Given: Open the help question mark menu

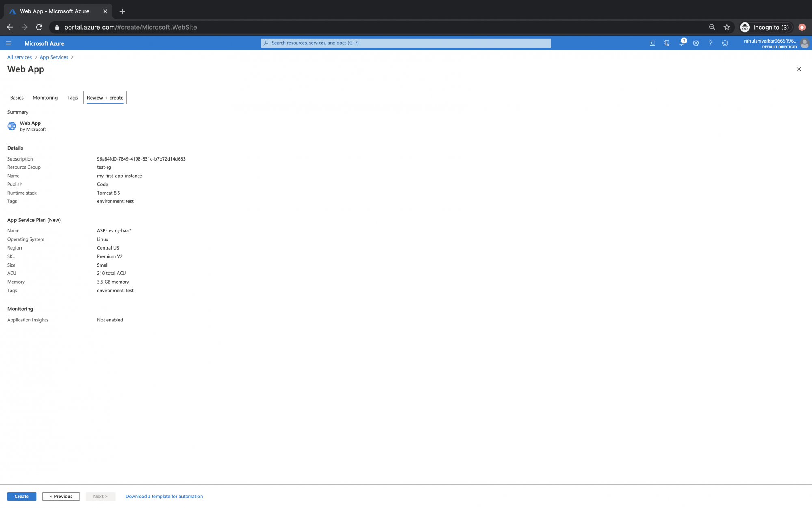Looking at the screenshot, I should coord(710,43).
